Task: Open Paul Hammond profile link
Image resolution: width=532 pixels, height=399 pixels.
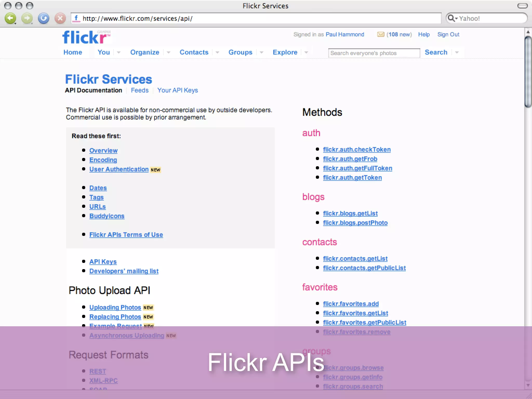Action: tap(345, 35)
